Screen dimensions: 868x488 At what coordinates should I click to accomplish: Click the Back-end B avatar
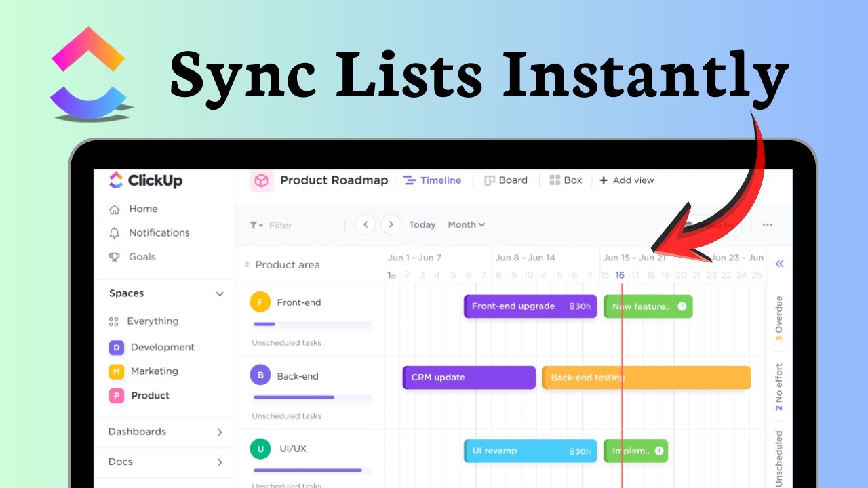(x=260, y=375)
